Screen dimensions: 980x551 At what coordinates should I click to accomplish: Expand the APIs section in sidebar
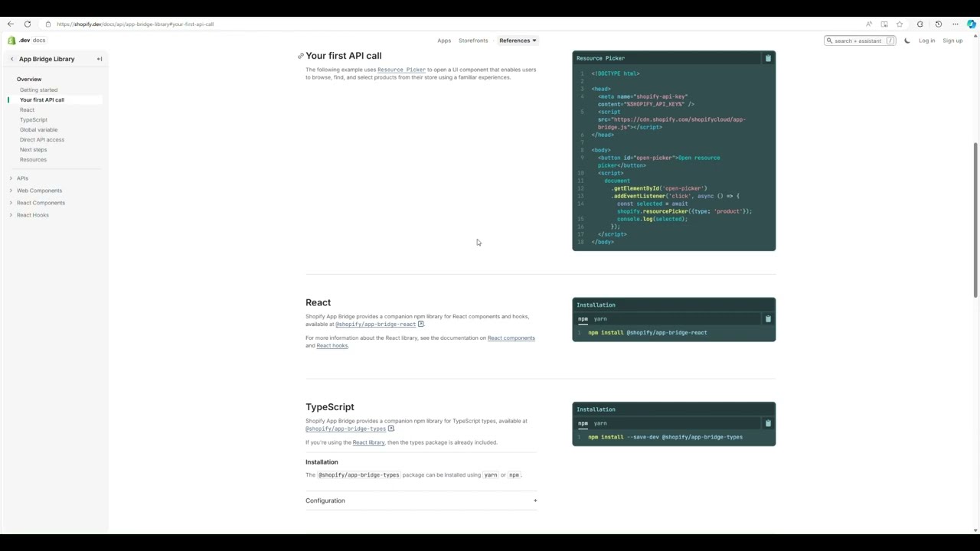[11, 178]
